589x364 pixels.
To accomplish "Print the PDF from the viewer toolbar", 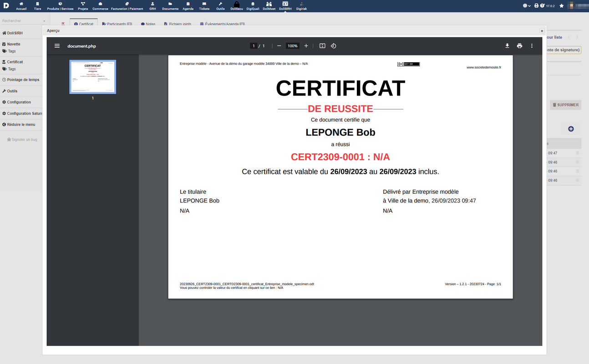I will pyautogui.click(x=519, y=46).
